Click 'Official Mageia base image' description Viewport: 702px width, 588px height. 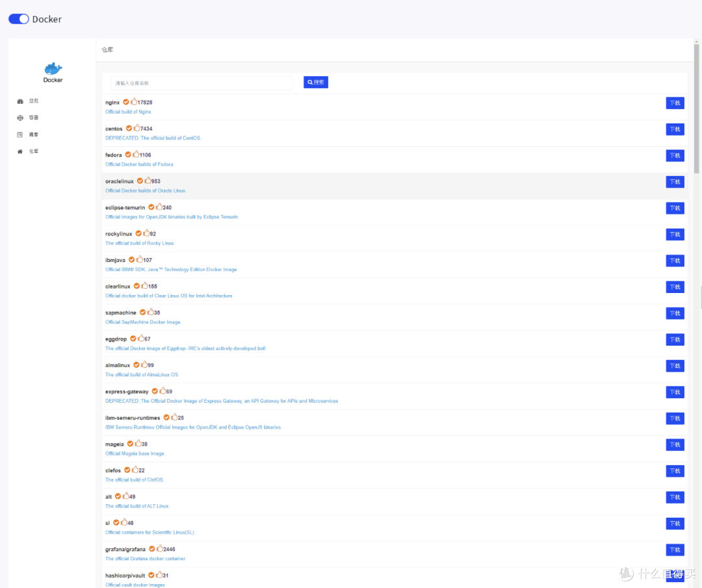pos(135,454)
